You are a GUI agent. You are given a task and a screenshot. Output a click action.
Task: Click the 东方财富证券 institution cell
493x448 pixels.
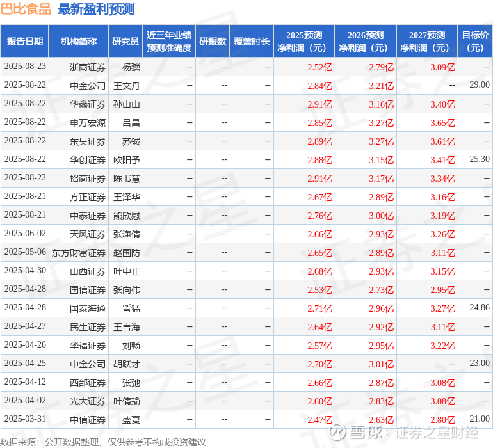79,252
